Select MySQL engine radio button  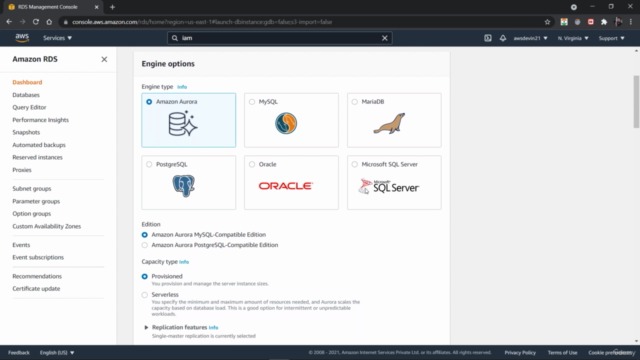(x=252, y=102)
